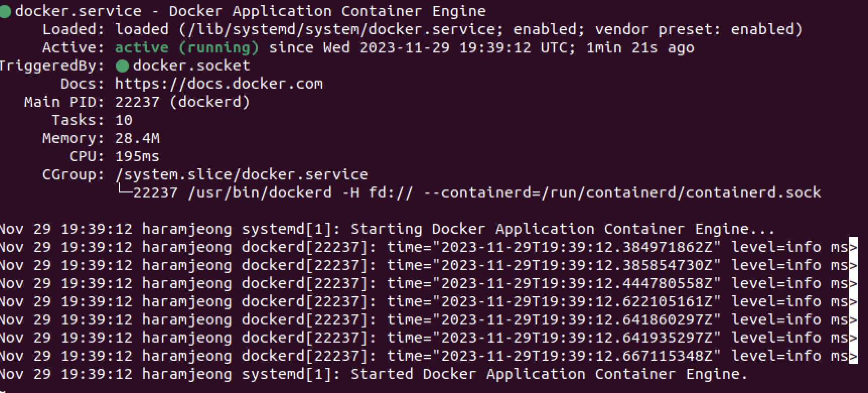Click the Main PID value 22237 (dockerd)
The width and height of the screenshot is (868, 393).
[182, 102]
